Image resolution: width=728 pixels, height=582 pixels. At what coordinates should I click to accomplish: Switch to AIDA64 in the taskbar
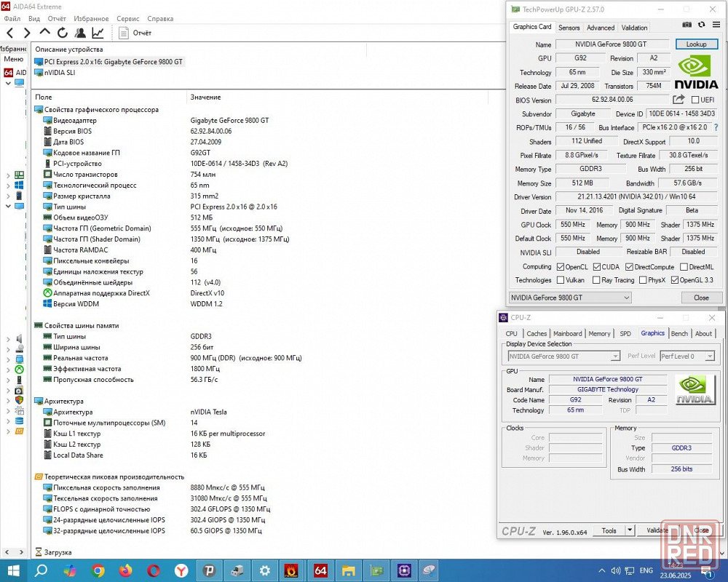point(320,570)
